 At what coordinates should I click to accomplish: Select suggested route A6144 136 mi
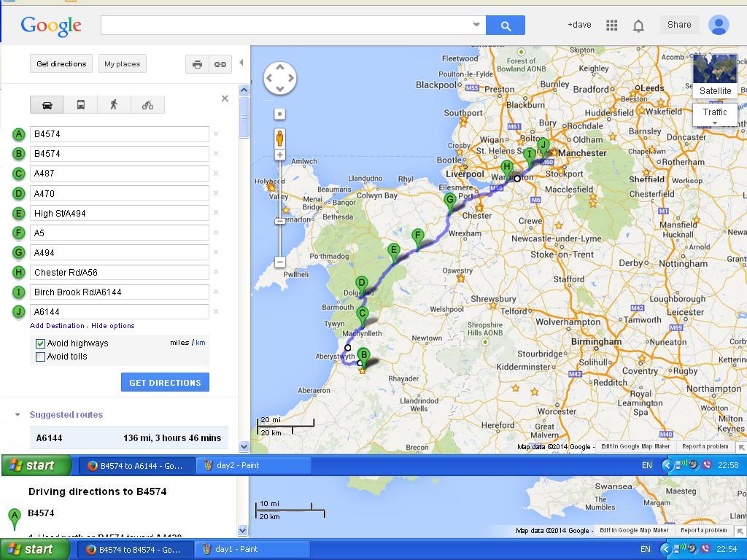[128, 438]
